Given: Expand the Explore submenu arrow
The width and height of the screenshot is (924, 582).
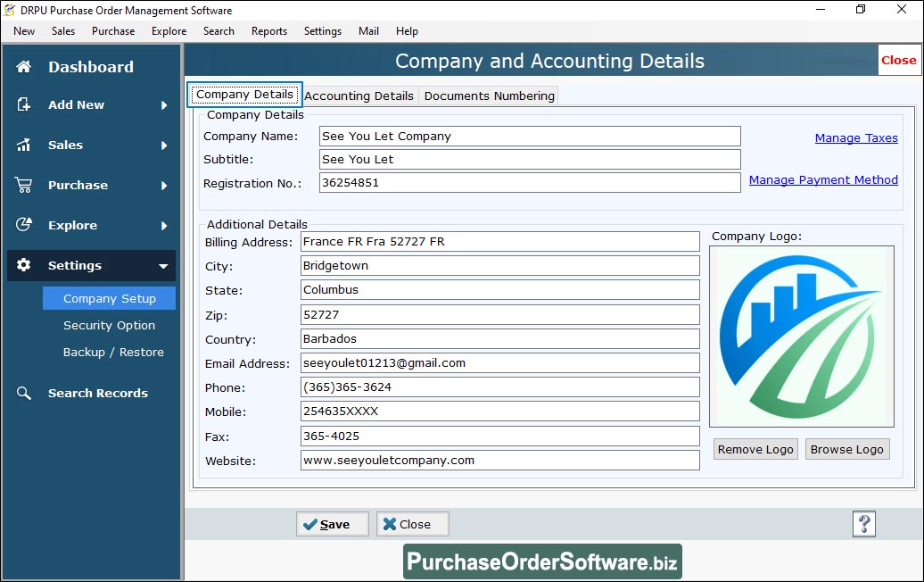Looking at the screenshot, I should (x=164, y=225).
